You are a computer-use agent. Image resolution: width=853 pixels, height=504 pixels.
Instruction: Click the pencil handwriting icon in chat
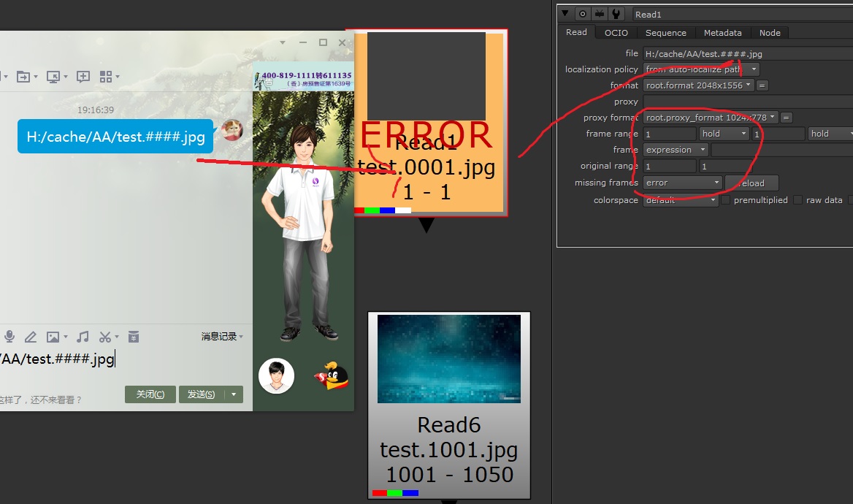tap(31, 337)
